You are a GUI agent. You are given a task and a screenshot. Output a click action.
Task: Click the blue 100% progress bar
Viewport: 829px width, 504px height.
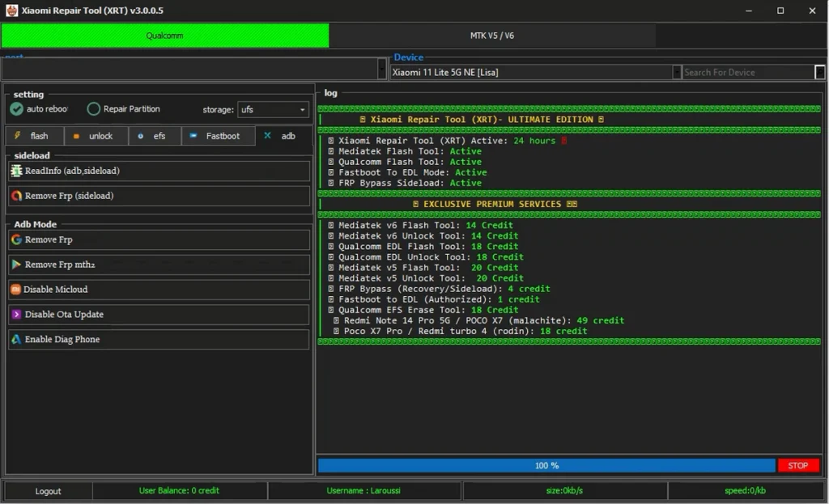pyautogui.click(x=546, y=466)
